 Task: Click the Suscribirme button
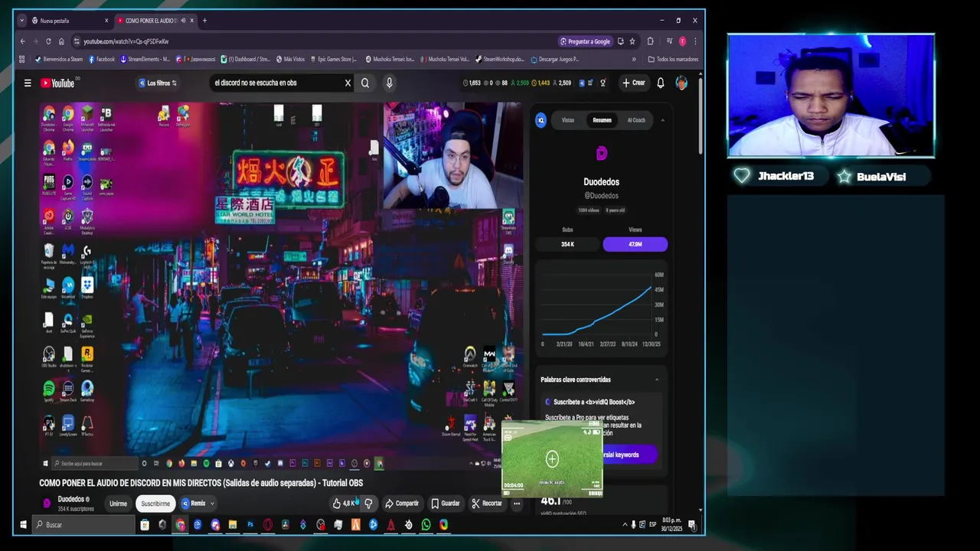155,504
